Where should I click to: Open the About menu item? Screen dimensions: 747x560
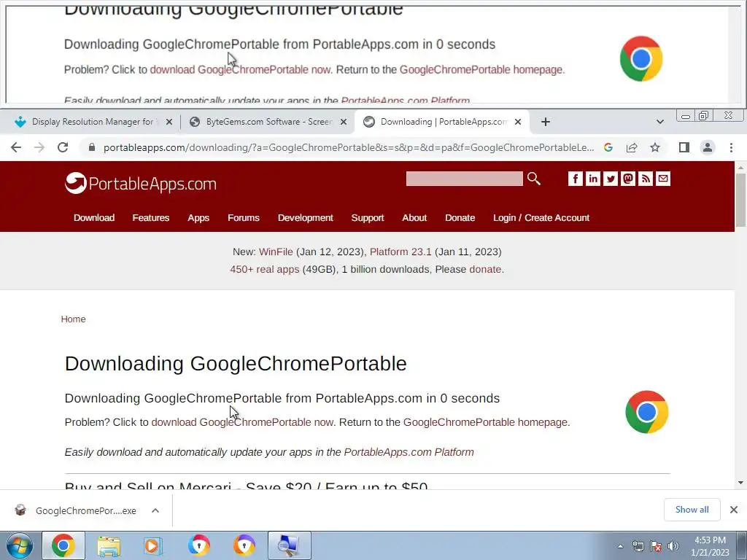[x=414, y=217]
